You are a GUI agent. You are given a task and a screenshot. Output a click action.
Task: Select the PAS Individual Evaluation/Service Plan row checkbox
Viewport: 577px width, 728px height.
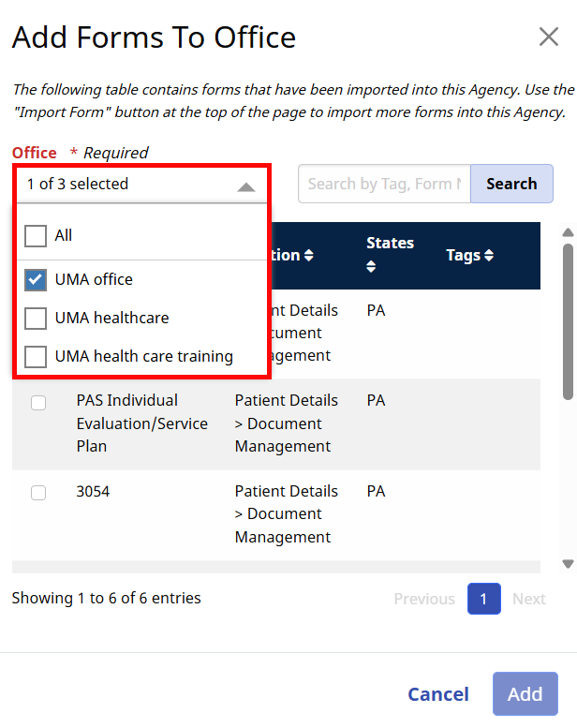38,403
